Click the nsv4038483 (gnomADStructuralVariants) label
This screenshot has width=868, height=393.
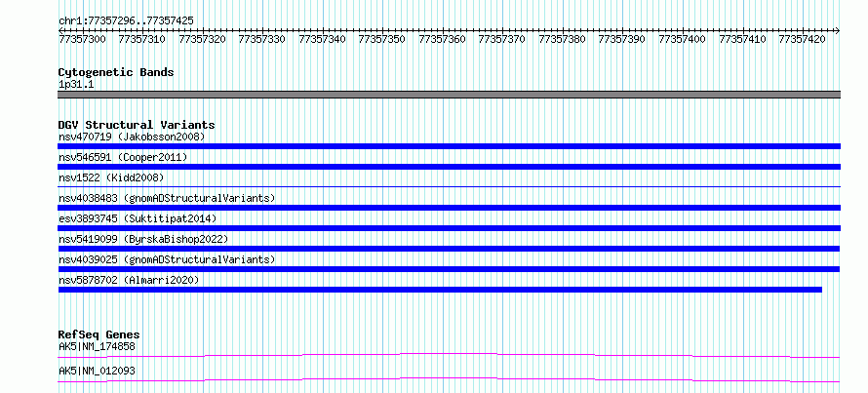(167, 198)
